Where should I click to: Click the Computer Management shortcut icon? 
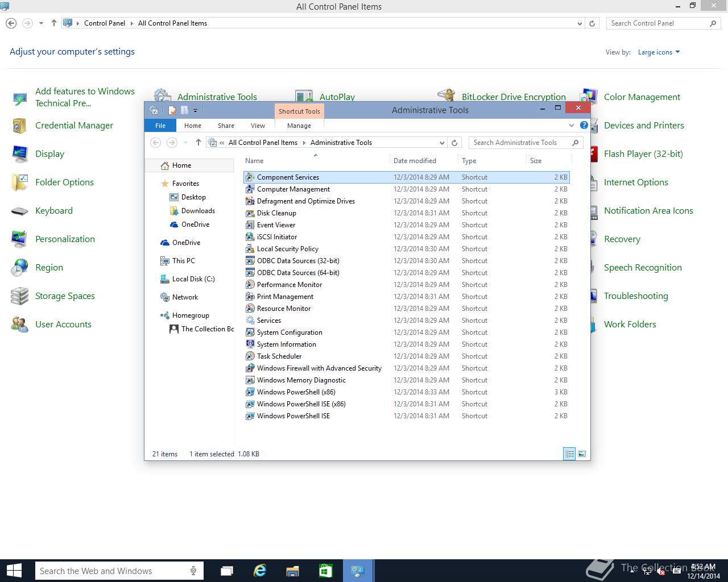[x=250, y=189]
